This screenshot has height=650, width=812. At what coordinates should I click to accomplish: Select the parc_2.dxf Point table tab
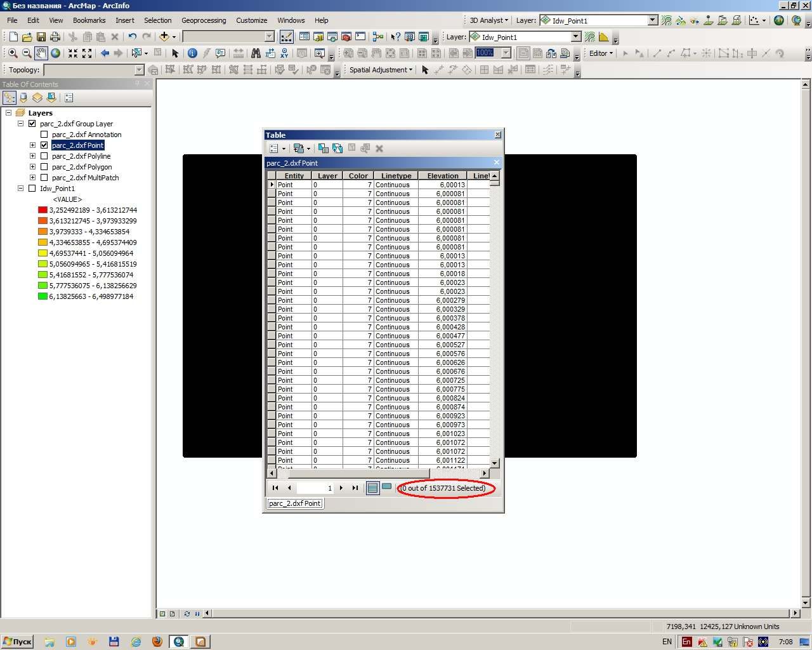[x=295, y=503]
